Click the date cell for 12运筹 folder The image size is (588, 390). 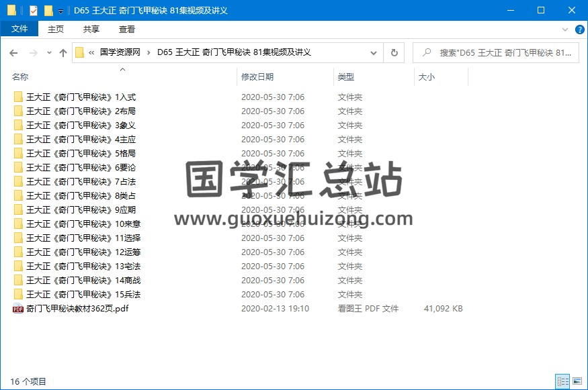click(273, 252)
